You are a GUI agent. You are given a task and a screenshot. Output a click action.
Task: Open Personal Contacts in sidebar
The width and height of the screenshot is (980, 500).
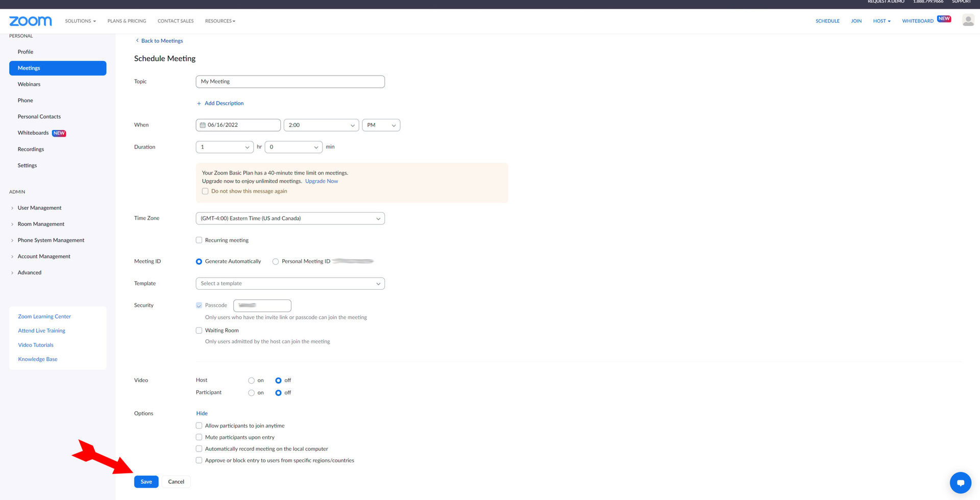click(x=39, y=117)
